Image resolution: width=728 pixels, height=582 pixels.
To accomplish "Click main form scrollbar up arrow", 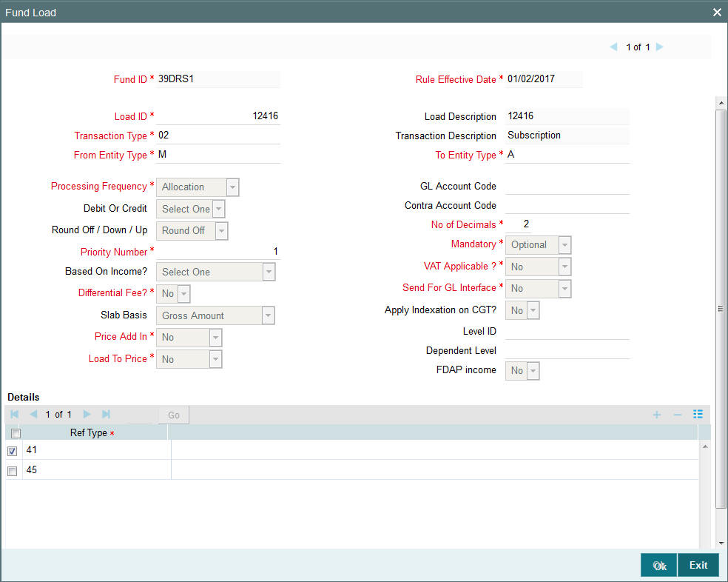I will click(721, 102).
